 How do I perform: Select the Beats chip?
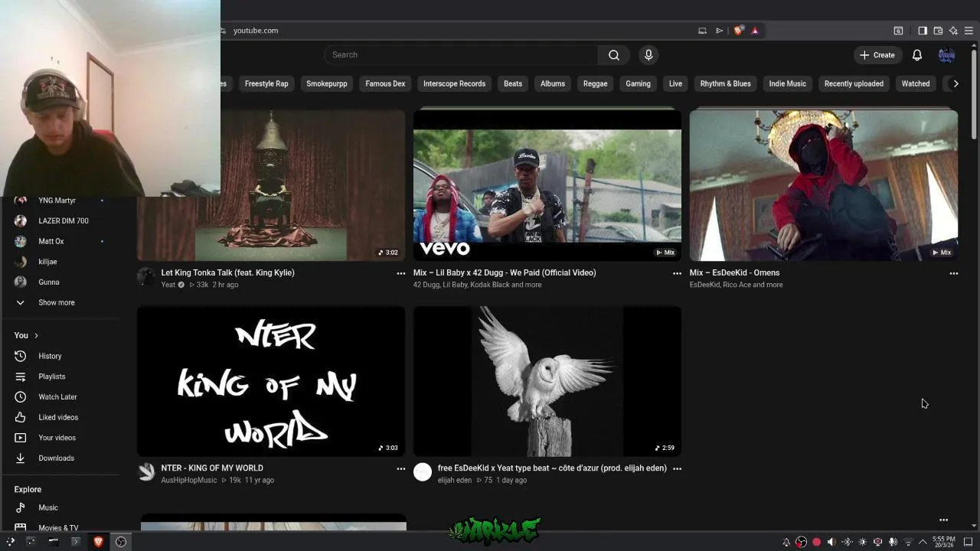tap(513, 83)
